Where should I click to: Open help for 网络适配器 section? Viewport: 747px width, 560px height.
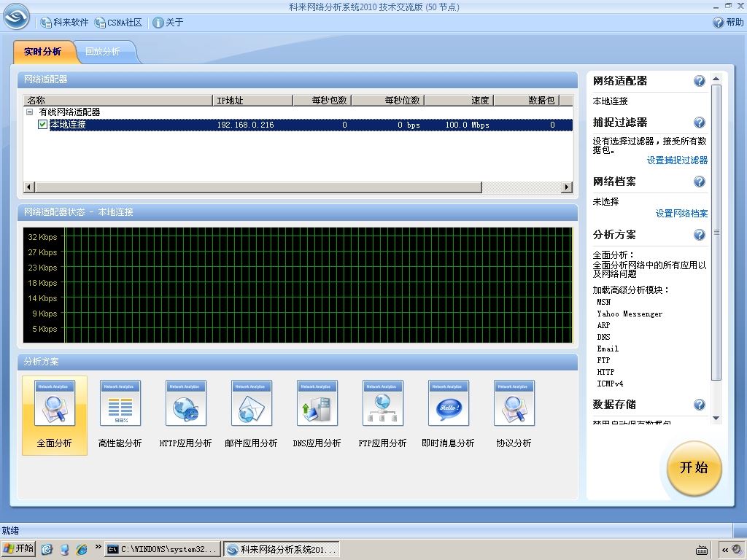[699, 81]
